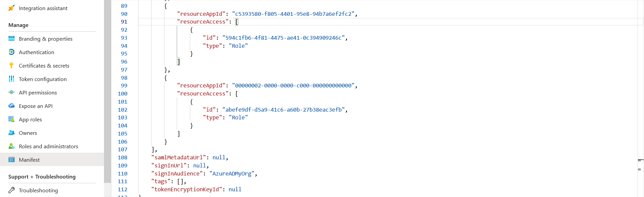Click the Branding & properties icon
This screenshot has height=197, width=644.
[x=11, y=39]
